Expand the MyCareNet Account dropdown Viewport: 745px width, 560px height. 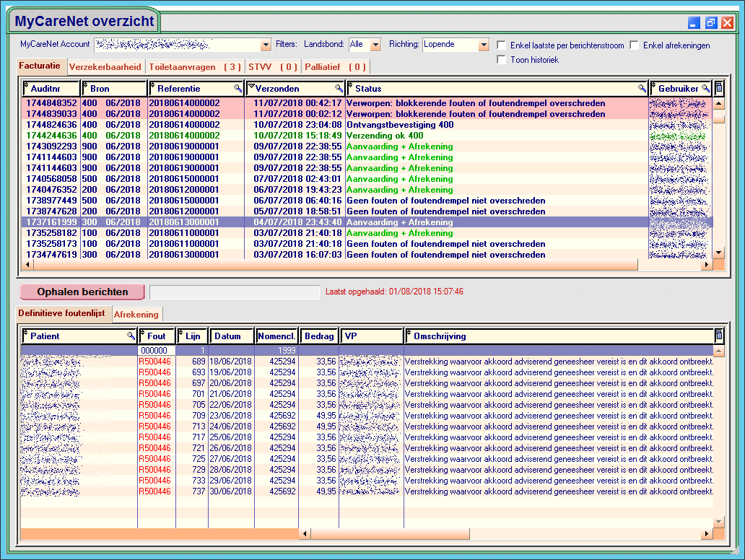(x=266, y=45)
